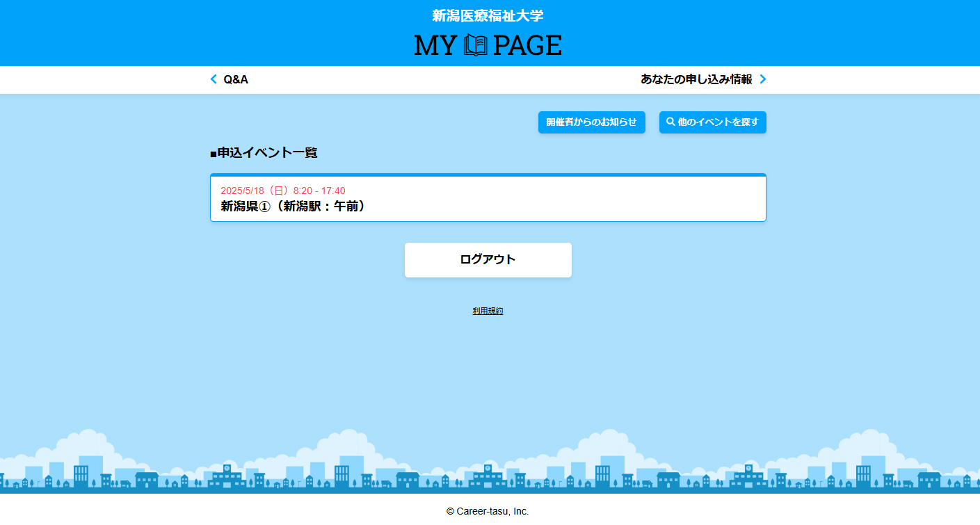Open 開催者からのお知らせ notices

tap(591, 122)
